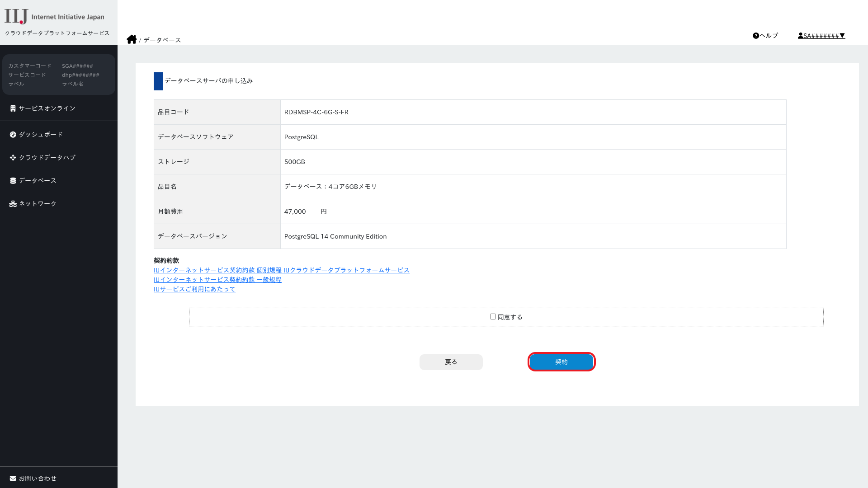Click the ヘルプ link text
The image size is (868, 488).
click(x=769, y=36)
